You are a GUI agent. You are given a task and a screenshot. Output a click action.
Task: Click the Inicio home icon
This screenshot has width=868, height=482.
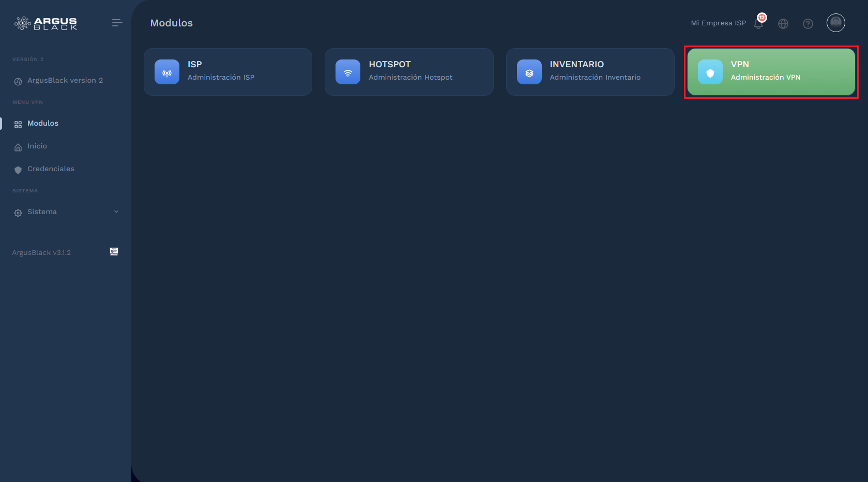tap(18, 146)
